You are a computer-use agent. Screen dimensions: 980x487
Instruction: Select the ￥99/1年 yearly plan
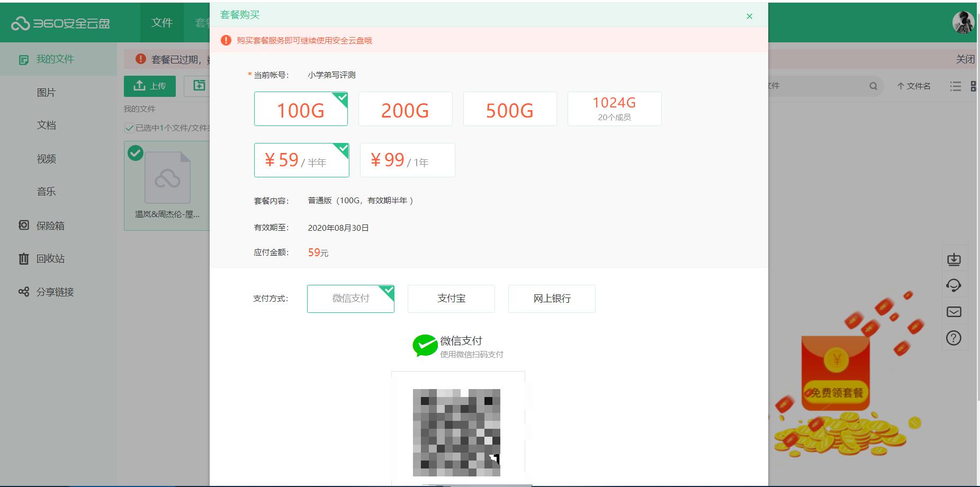click(x=407, y=160)
